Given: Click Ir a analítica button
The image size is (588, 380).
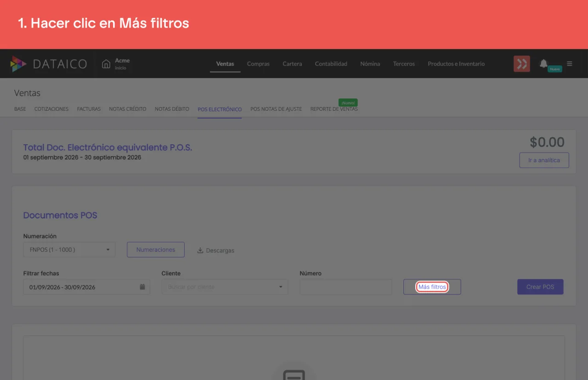Looking at the screenshot, I should 544,160.
